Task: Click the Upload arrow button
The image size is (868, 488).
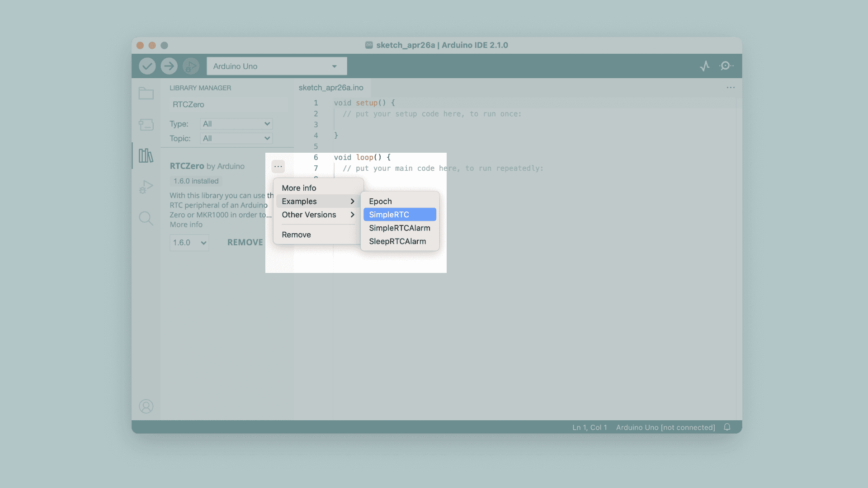Action: (169, 66)
